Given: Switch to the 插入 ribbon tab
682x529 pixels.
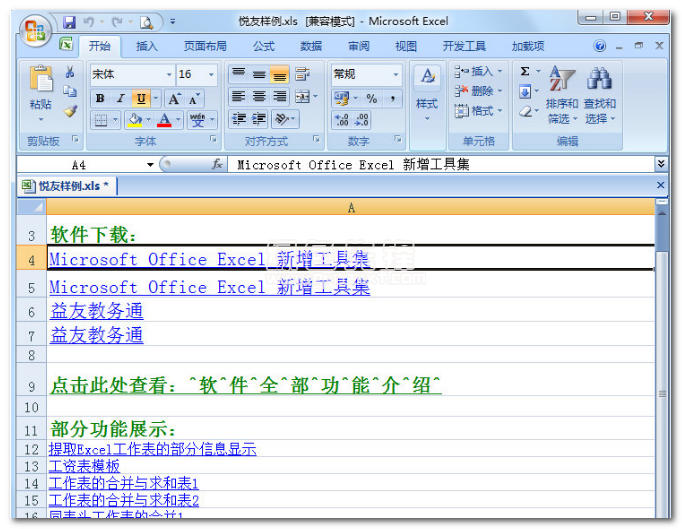Looking at the screenshot, I should click(147, 46).
